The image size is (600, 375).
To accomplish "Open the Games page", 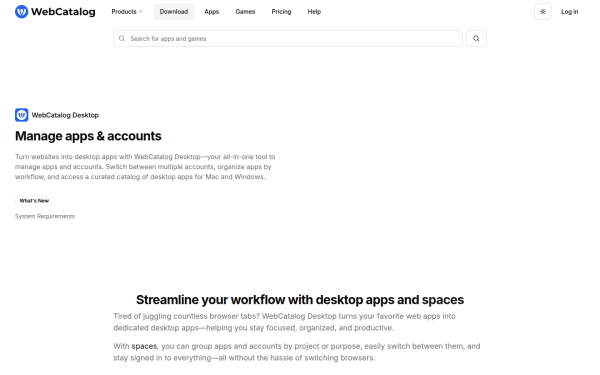I will point(245,12).
